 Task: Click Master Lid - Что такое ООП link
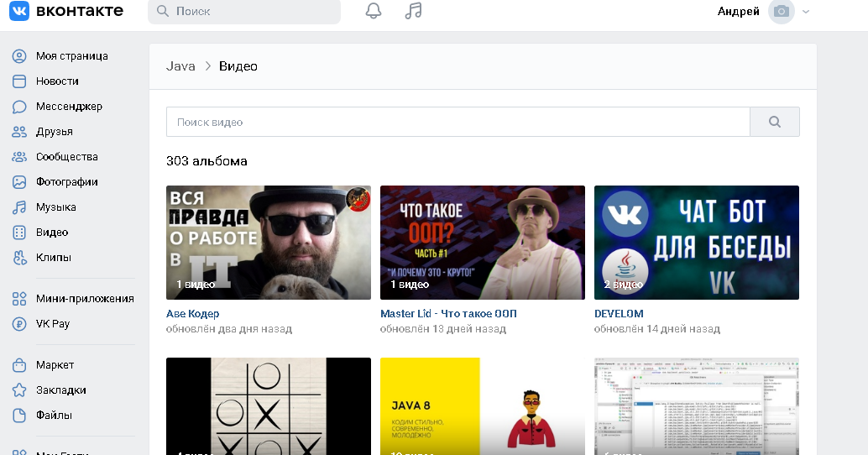click(448, 314)
